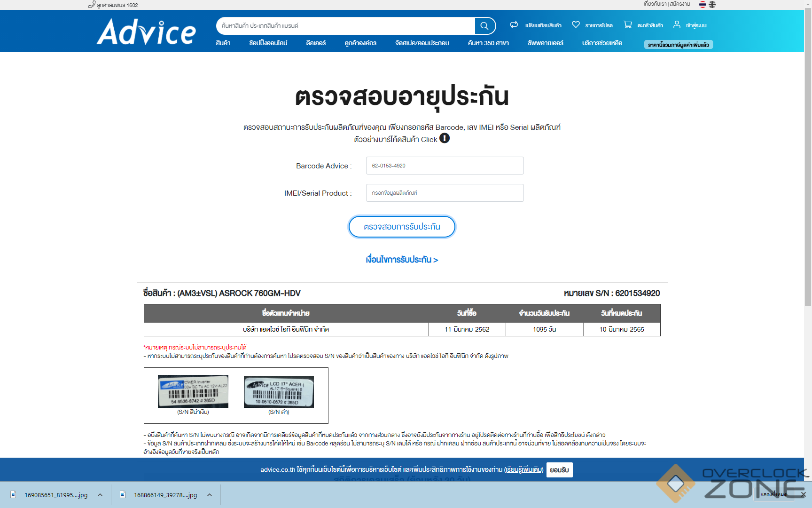Open the ลูกค้าองค์กร menu
The image size is (812, 508).
pyautogui.click(x=360, y=43)
